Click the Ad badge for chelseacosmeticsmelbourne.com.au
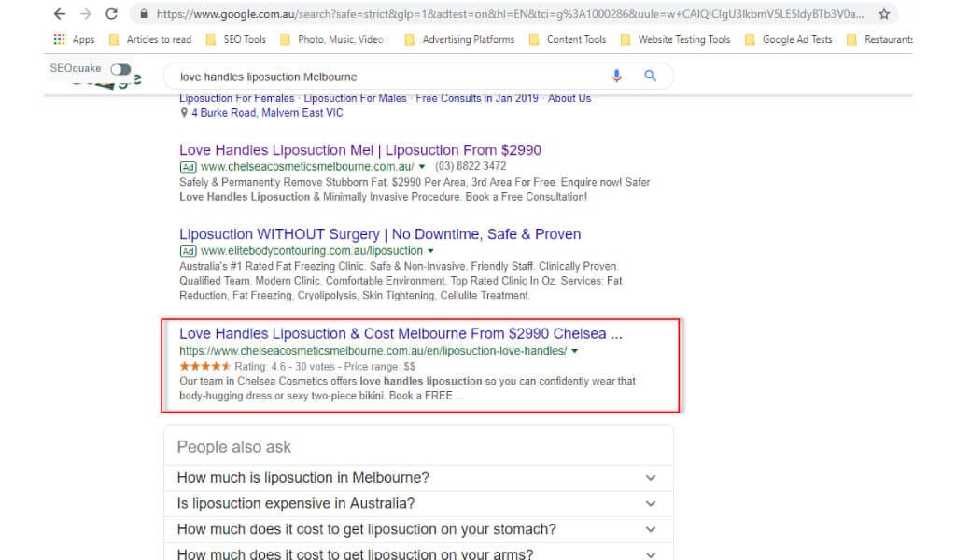Viewport: 956px width, 560px height. tap(188, 167)
